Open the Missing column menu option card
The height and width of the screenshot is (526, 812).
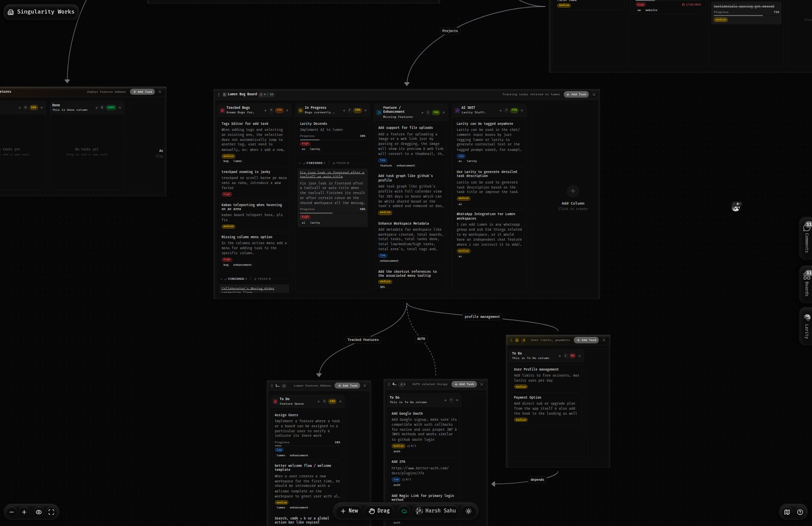pos(254,250)
